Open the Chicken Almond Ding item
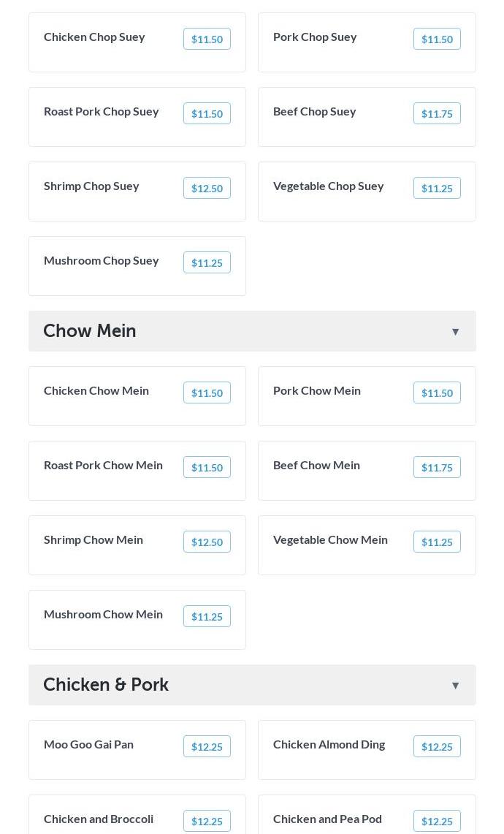504x834 pixels. pos(367,750)
